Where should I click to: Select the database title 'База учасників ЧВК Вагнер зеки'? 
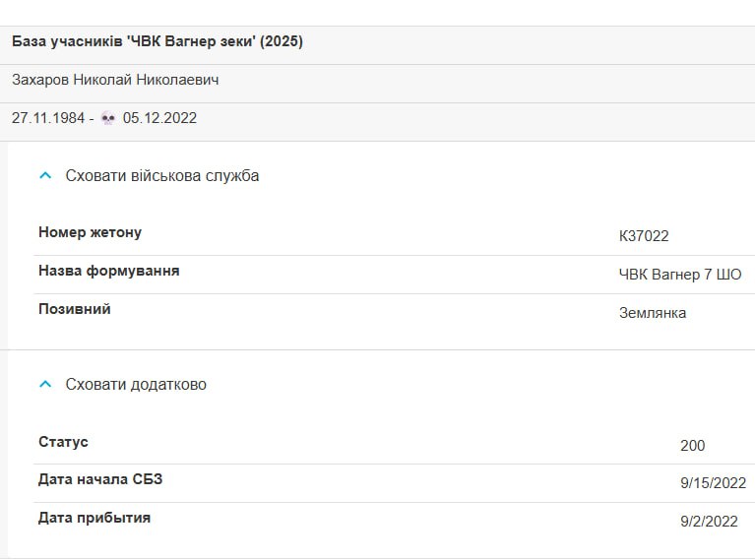157,41
